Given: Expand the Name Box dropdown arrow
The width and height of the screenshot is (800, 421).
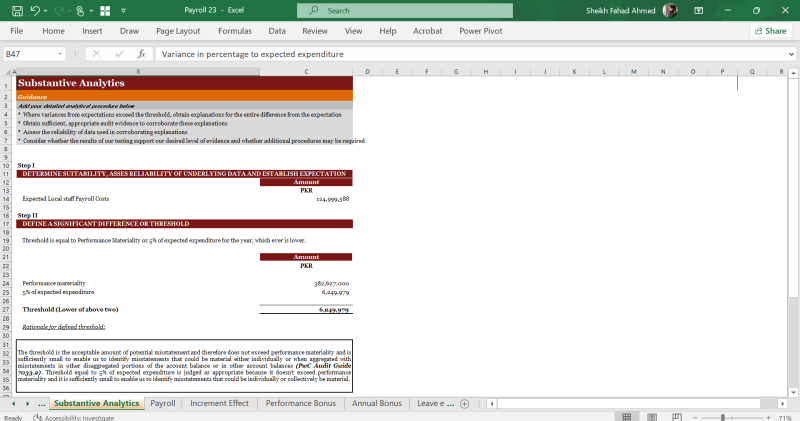Looking at the screenshot, I should click(60, 54).
